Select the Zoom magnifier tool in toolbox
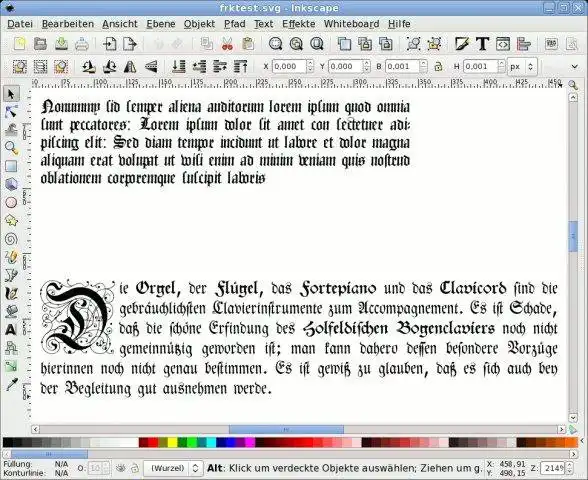The image size is (588, 480). tap(11, 148)
